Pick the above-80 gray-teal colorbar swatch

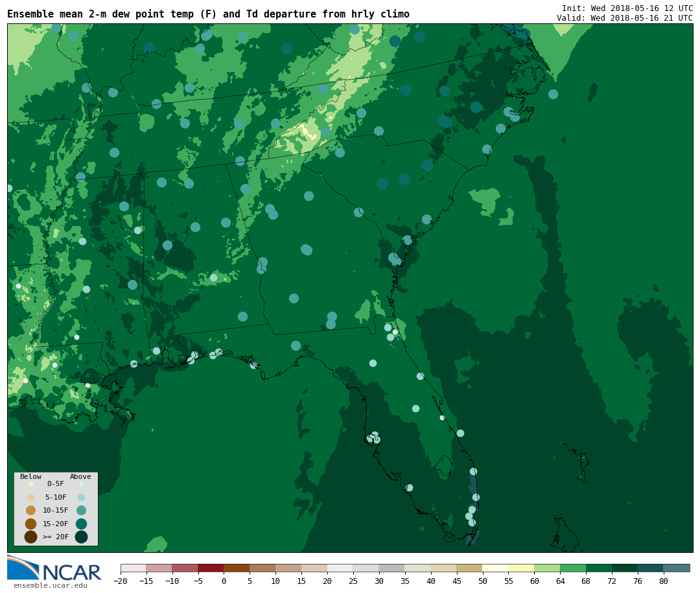[677, 568]
